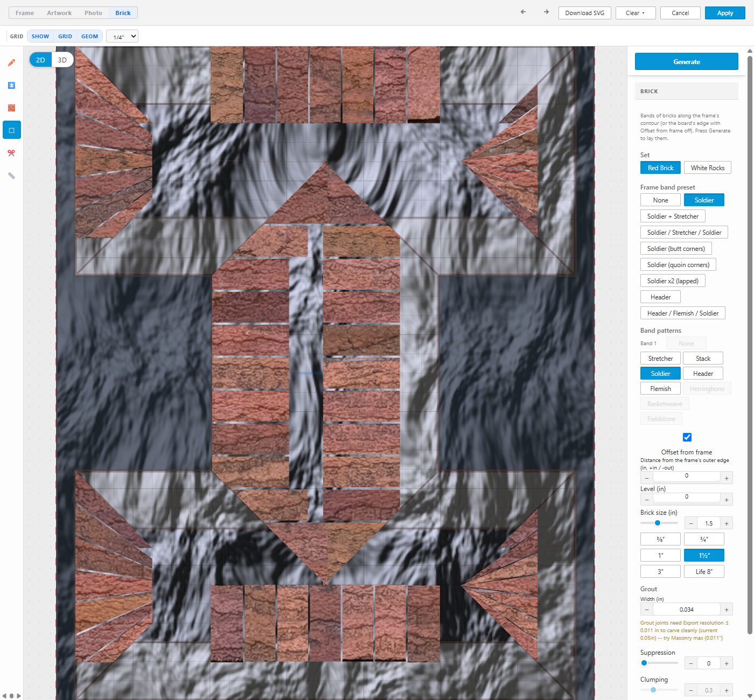Toggle the GEOM grid option
Screen dimensions: 754x700
[x=90, y=37]
